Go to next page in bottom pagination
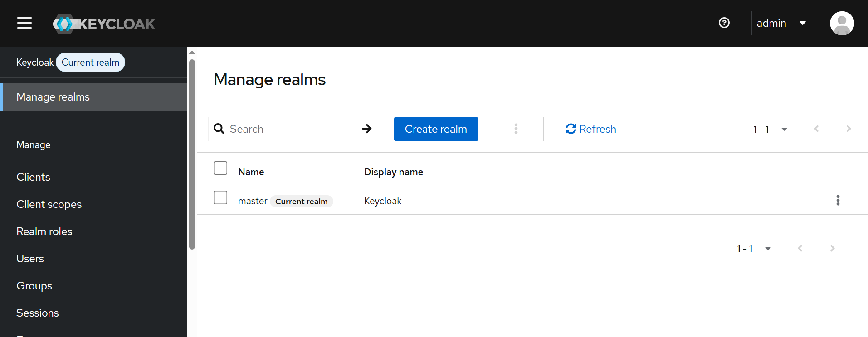This screenshot has height=337, width=868. coord(832,248)
